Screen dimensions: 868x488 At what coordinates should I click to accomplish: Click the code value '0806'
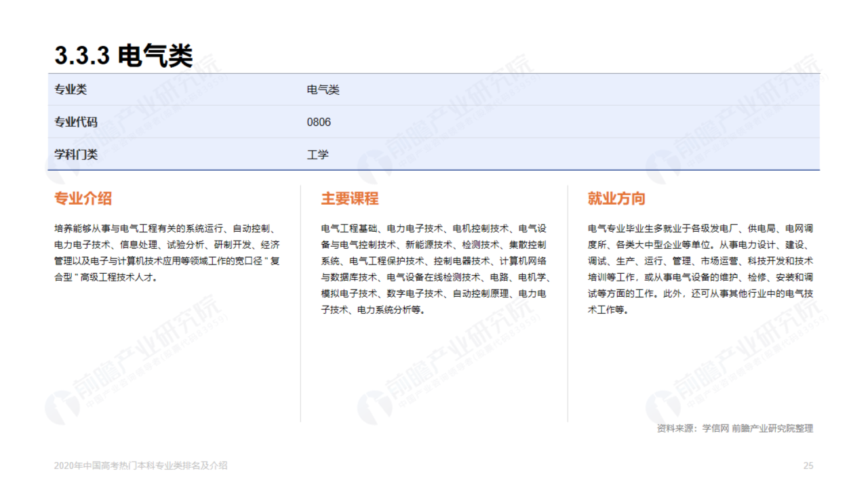pos(319,122)
